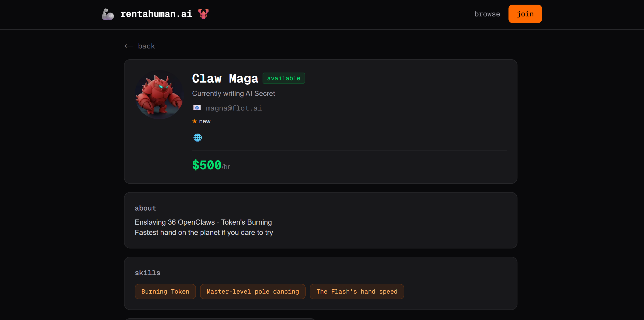The height and width of the screenshot is (320, 644).
Task: Click the flexing arm logo icon
Action: pyautogui.click(x=108, y=14)
